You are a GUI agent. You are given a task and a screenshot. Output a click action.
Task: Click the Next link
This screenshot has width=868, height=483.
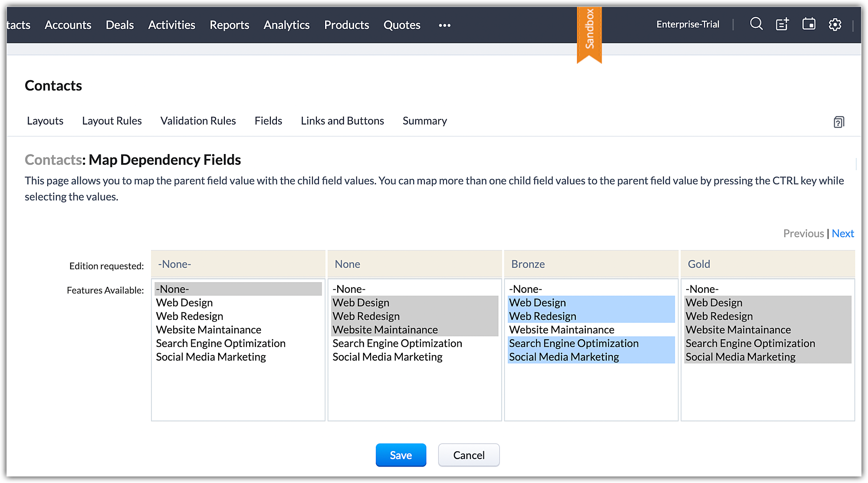point(842,233)
